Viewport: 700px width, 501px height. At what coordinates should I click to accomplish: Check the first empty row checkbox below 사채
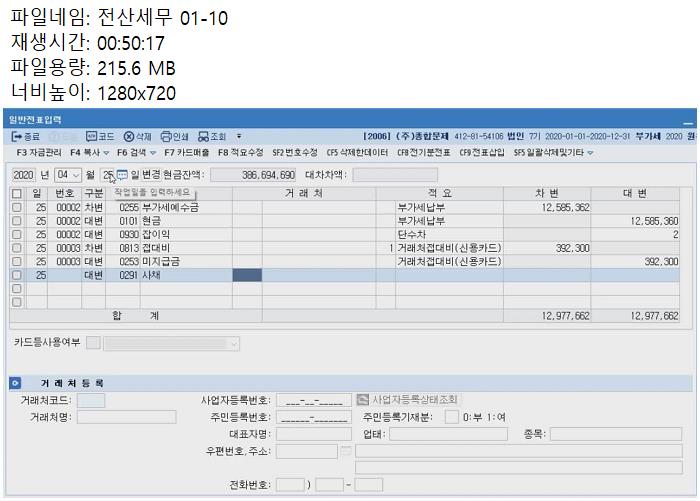[17, 289]
